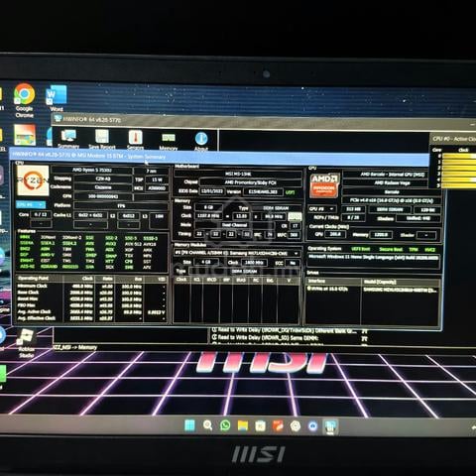476x476 pixels.
Task: Open the Settings gear icon on taskbar
Action: (x=296, y=426)
